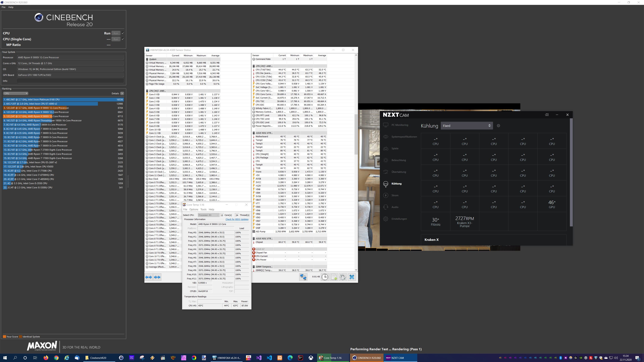Toggle the CPU test checkmark in Cinebench
This screenshot has width=644, height=362.
[x=123, y=33]
